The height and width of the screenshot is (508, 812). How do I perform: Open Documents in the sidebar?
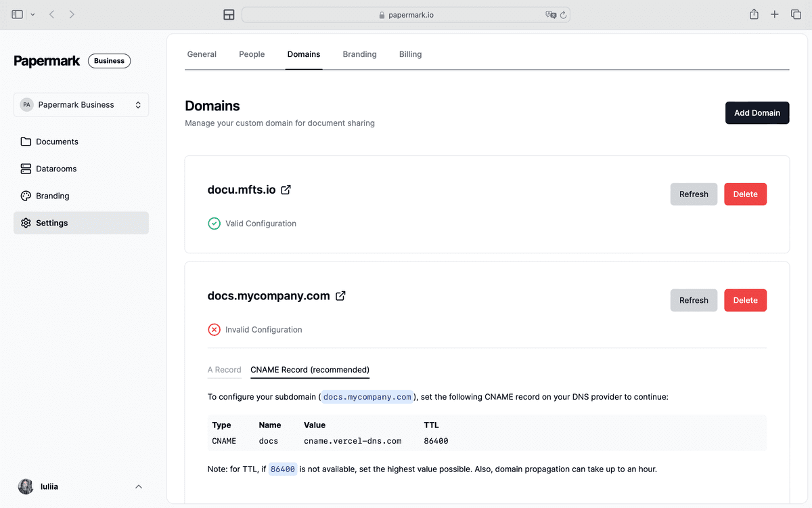click(x=57, y=142)
